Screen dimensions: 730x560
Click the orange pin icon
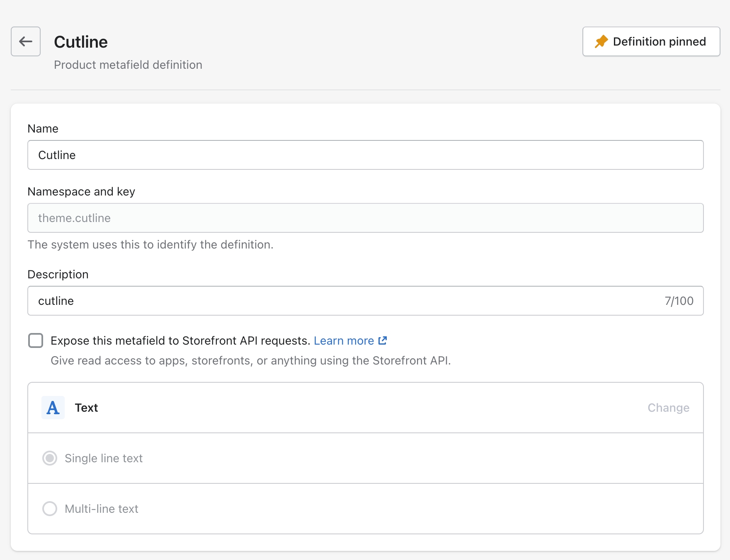click(601, 41)
